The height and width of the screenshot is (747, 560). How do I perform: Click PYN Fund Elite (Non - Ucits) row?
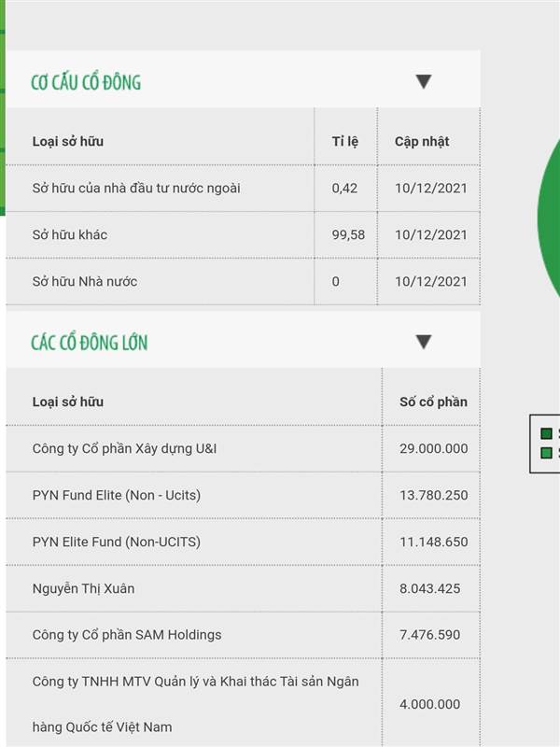click(x=243, y=495)
